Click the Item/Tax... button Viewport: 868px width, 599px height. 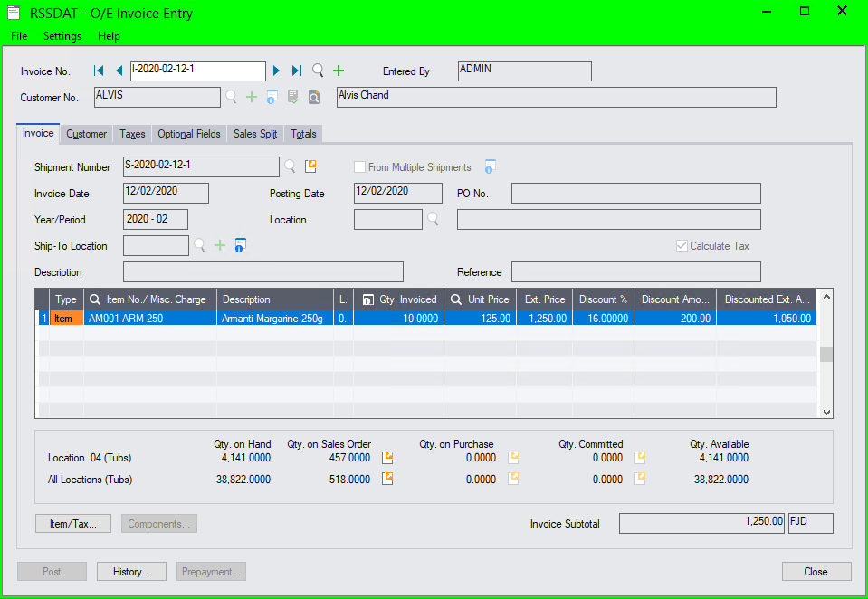click(x=73, y=523)
